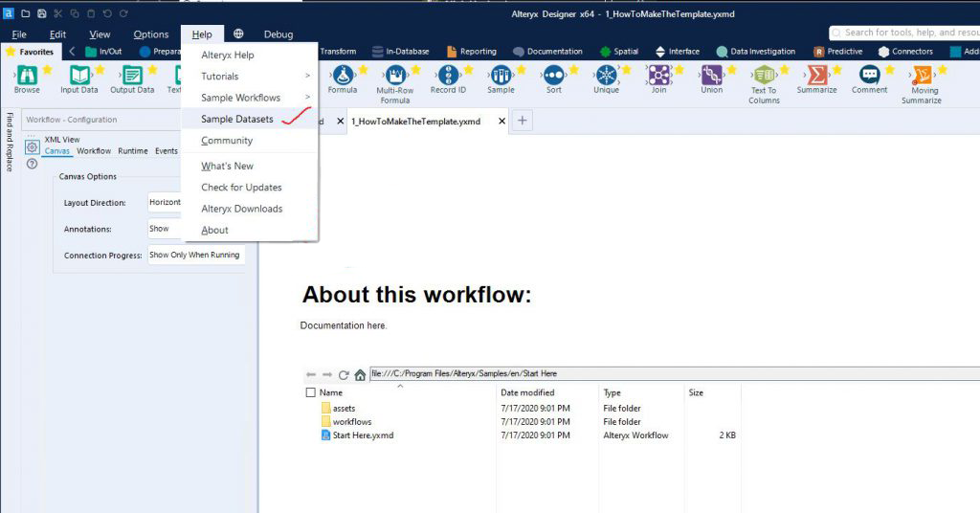
Task: Choose Sample Datasets from Help menu
Action: [250, 119]
